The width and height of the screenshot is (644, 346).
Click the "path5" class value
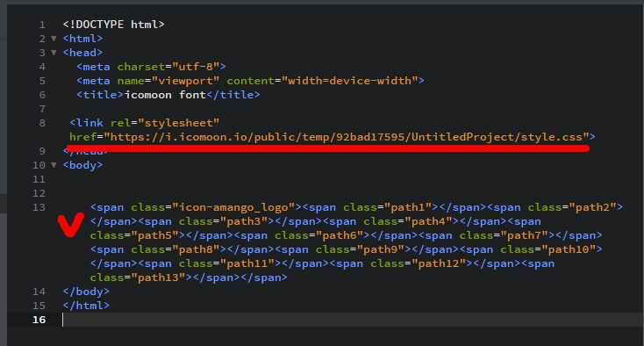[154, 235]
